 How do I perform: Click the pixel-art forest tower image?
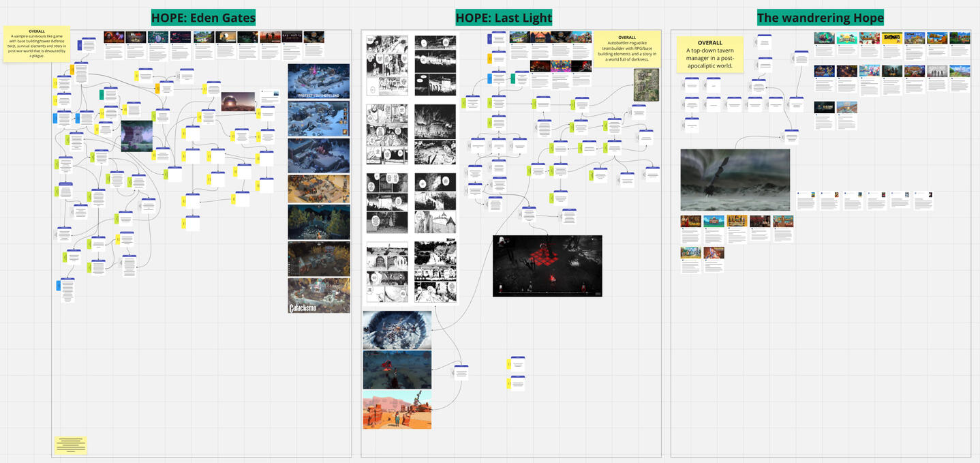(x=137, y=136)
